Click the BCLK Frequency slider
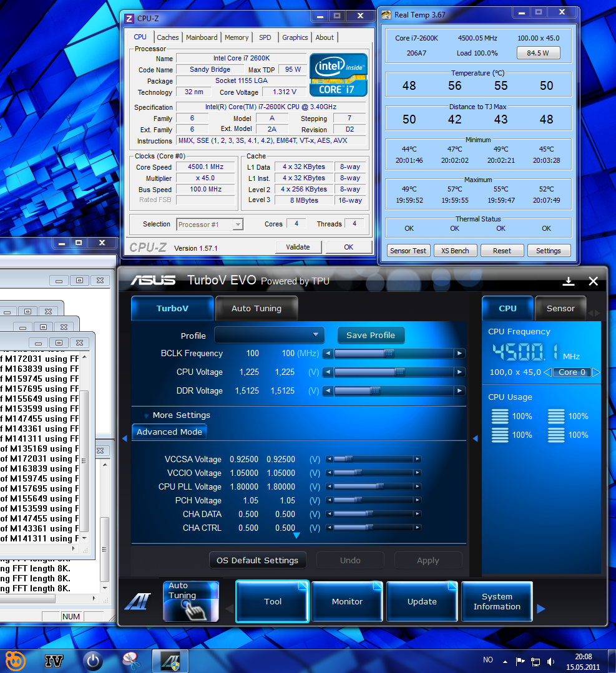Viewport: 616px width, 673px height. (x=394, y=353)
